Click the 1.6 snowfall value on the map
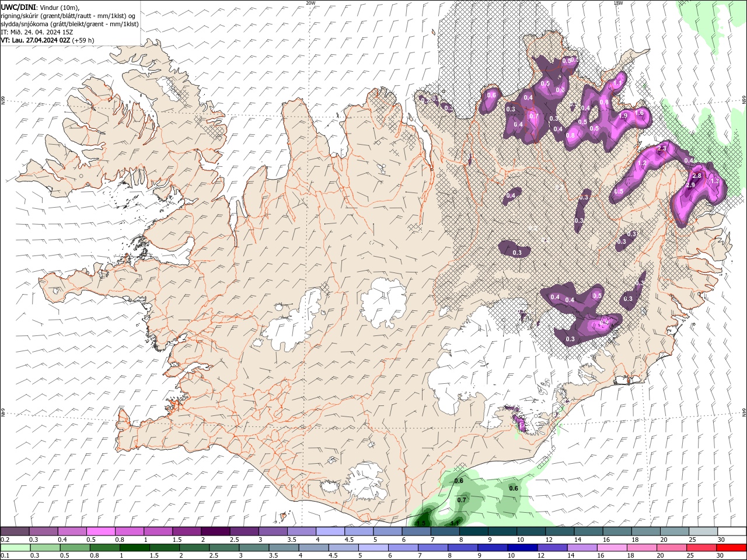Screen dimensions: 747x560 (639, 113)
